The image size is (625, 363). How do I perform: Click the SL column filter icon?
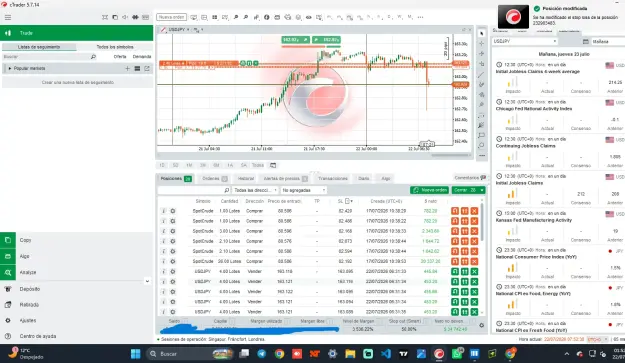(x=347, y=201)
